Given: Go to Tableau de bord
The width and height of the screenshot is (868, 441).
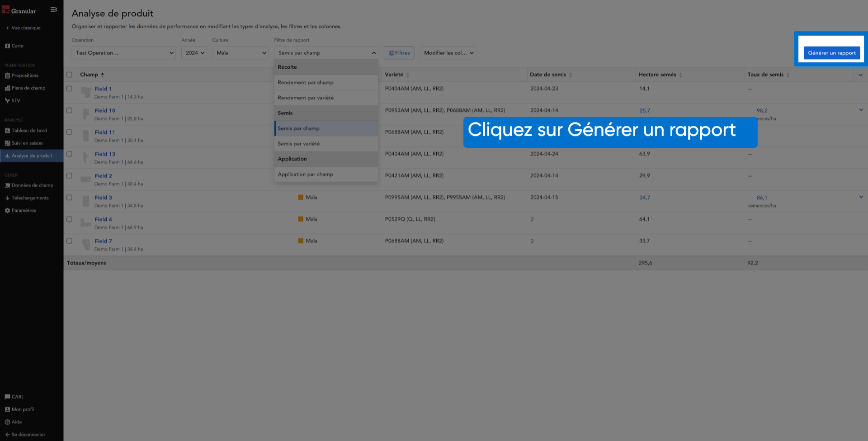Looking at the screenshot, I should (x=26, y=131).
